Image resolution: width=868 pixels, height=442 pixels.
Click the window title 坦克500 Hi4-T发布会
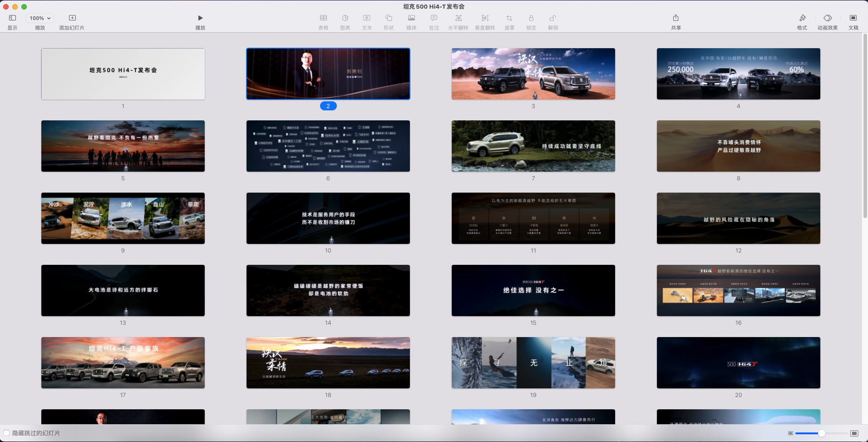[434, 6]
